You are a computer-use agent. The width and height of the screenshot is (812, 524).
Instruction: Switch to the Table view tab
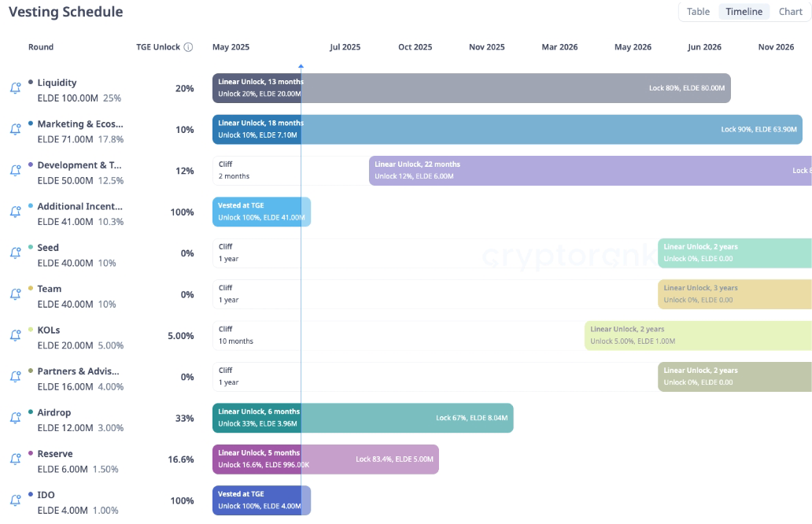pyautogui.click(x=698, y=12)
